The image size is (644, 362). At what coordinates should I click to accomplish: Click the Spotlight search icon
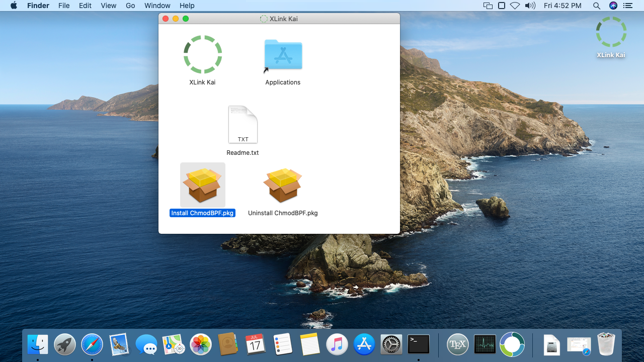[x=597, y=6]
